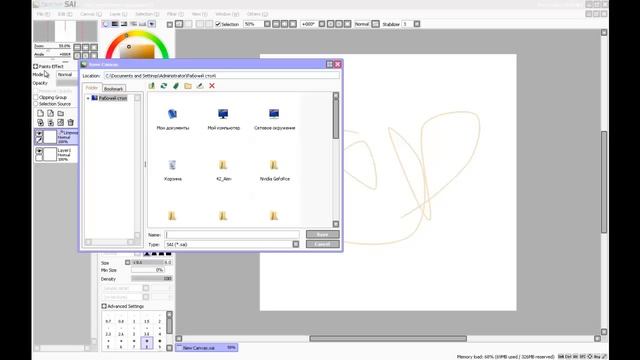Hide Layer1 with its eye toggle

click(39, 151)
